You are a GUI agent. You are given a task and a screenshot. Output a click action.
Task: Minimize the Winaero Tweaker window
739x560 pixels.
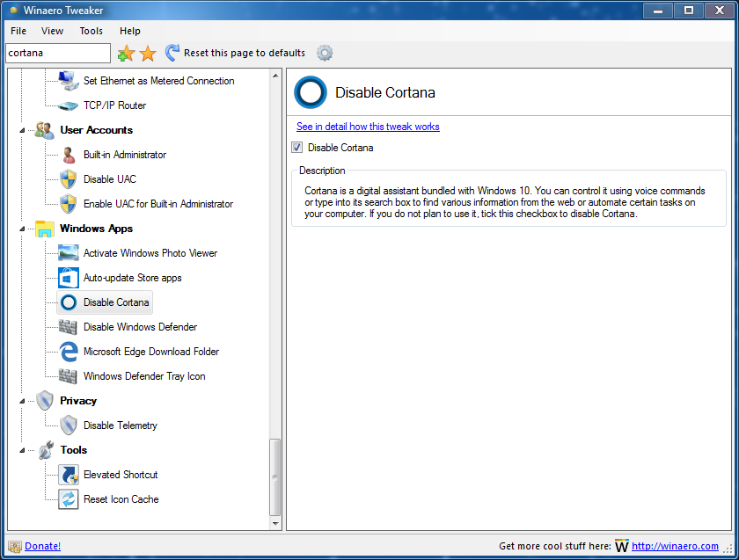pos(658,11)
